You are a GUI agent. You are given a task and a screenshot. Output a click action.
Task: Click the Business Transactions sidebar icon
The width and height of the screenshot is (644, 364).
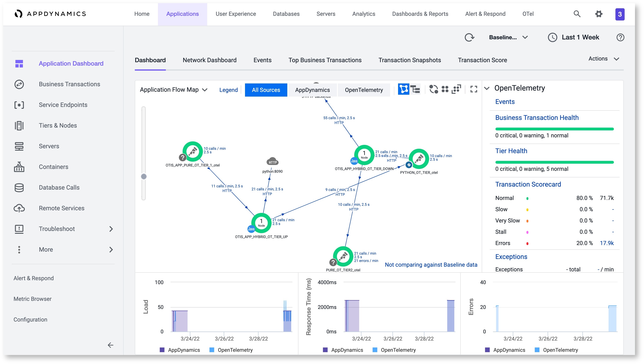(19, 84)
